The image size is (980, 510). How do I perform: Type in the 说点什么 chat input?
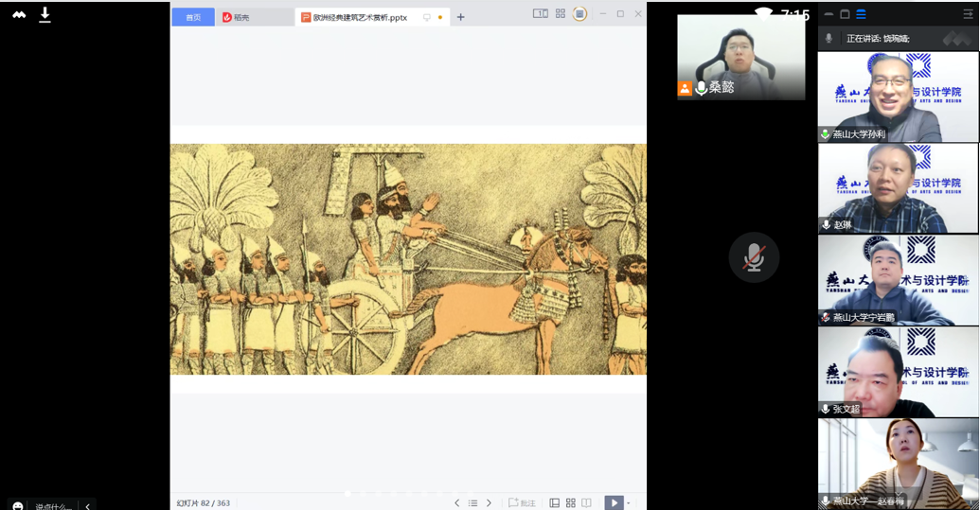(x=53, y=506)
